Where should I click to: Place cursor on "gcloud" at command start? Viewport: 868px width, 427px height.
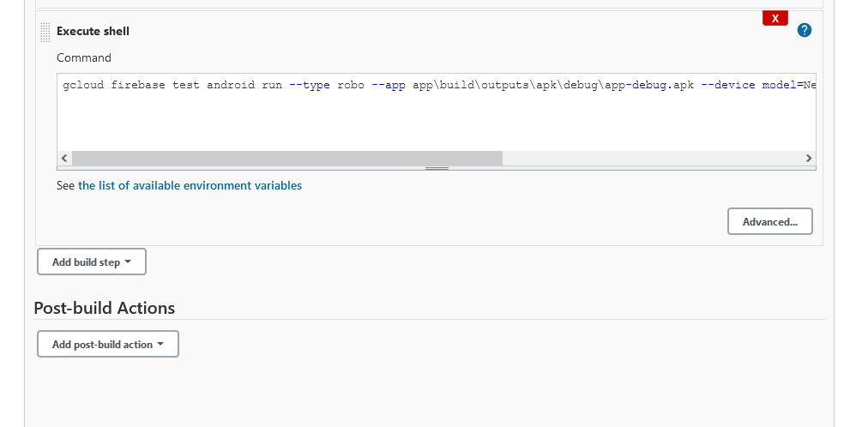83,86
